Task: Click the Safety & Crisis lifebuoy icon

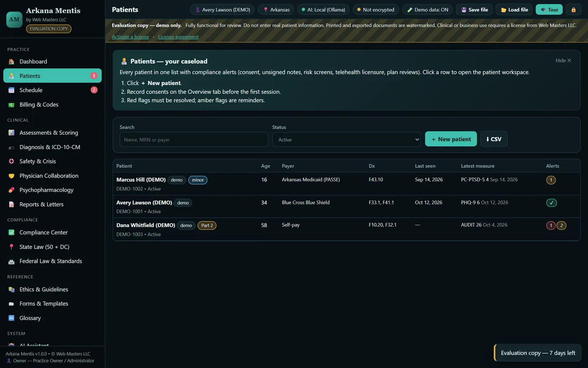Action: click(11, 161)
